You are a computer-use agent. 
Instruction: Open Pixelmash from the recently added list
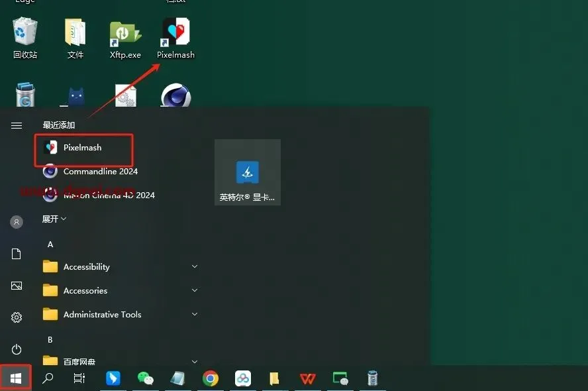point(83,148)
